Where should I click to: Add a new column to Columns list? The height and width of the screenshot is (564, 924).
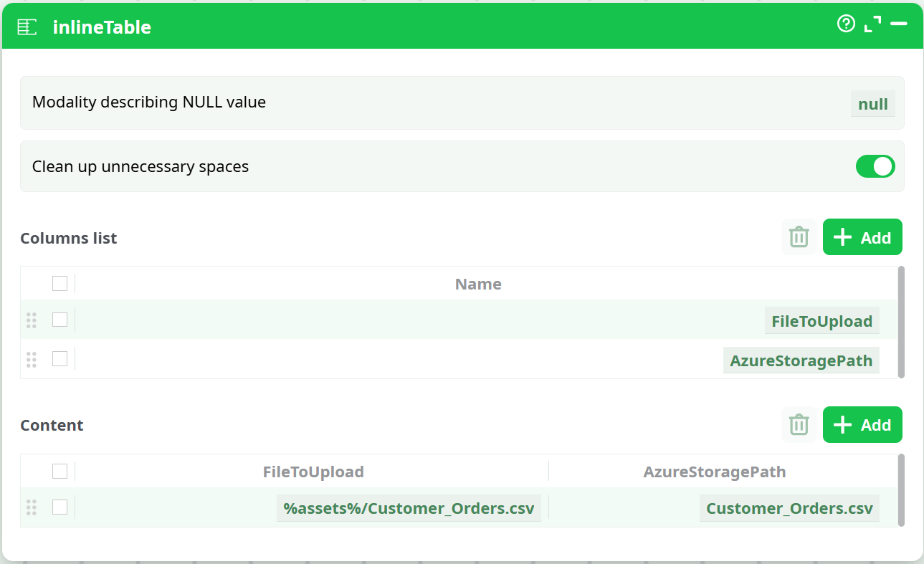[862, 237]
